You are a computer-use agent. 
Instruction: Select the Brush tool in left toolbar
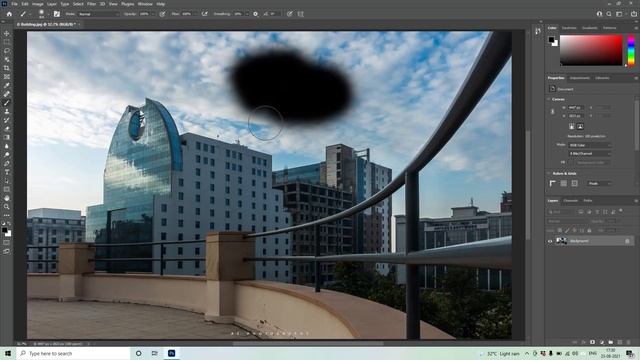tap(7, 102)
